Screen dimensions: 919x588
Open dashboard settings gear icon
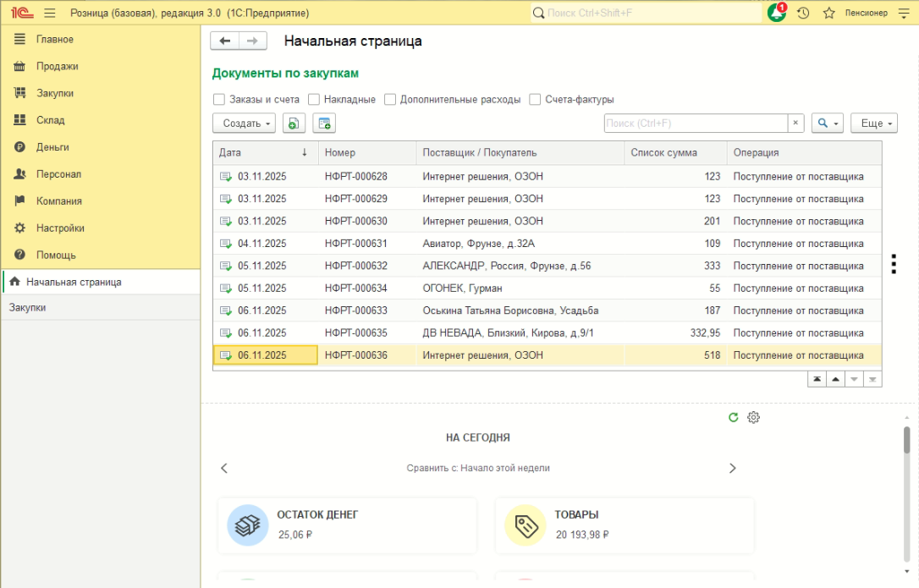(x=754, y=417)
